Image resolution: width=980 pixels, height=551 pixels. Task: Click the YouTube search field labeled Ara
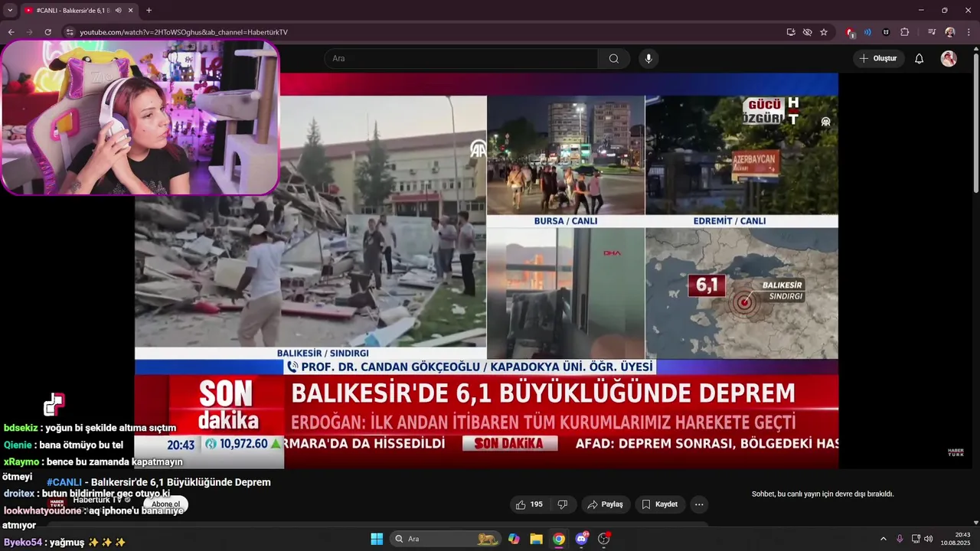coord(461,58)
